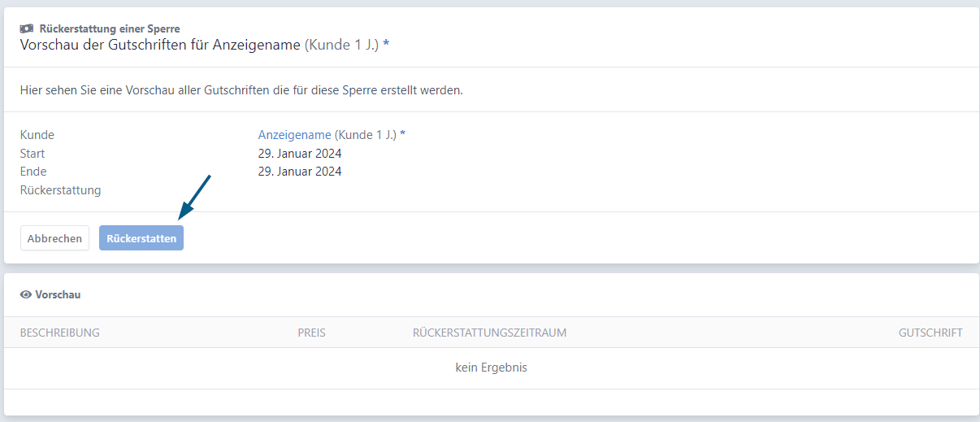Image resolution: width=980 pixels, height=422 pixels.
Task: Click the Start date value 29. Januar 2024
Action: click(300, 154)
